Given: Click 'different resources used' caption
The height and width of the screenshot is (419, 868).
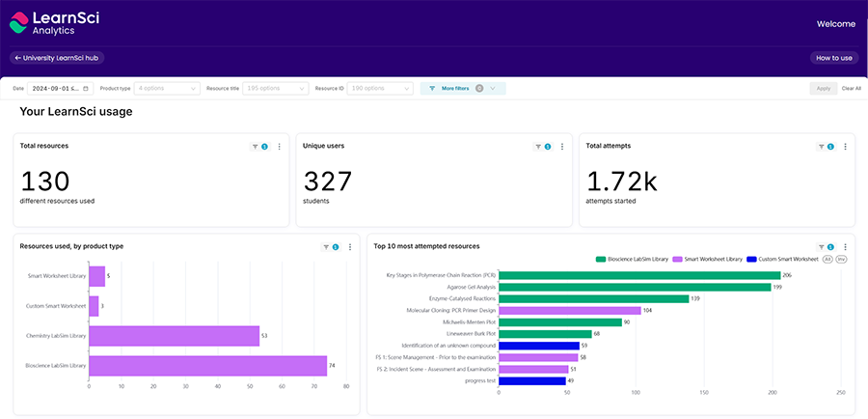Looking at the screenshot, I should [58, 201].
